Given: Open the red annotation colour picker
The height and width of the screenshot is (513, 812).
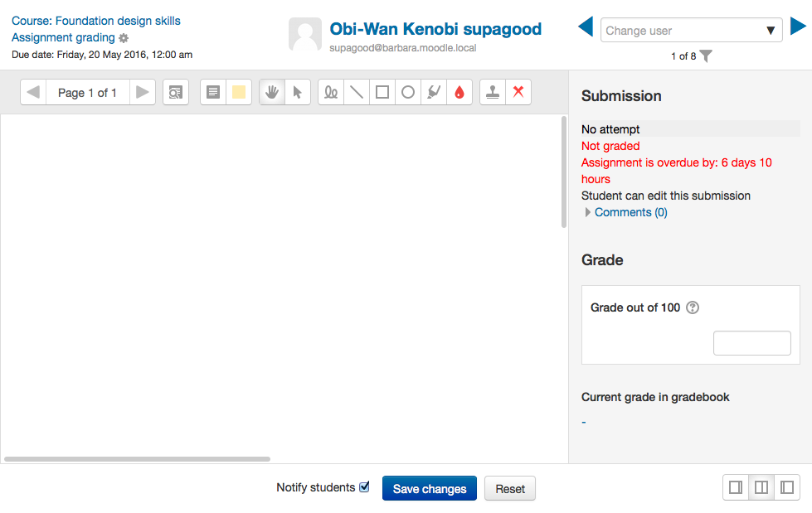Looking at the screenshot, I should (x=459, y=93).
